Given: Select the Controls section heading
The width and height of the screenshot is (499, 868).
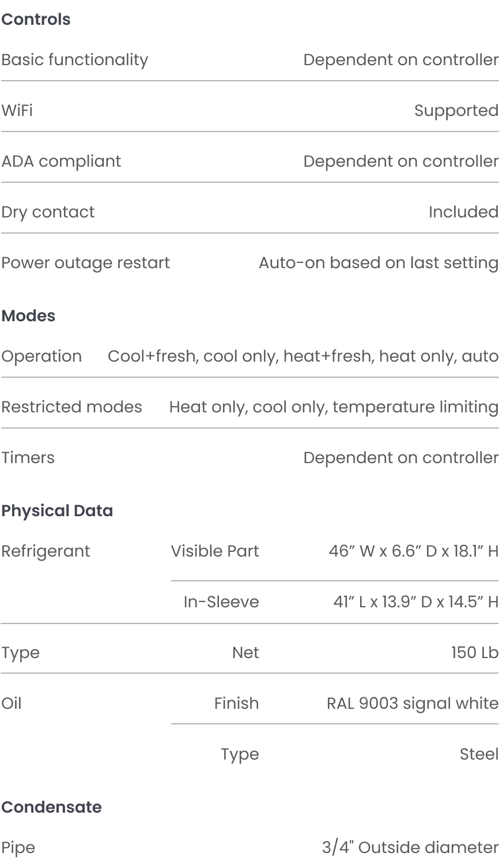Looking at the screenshot, I should coord(36,20).
